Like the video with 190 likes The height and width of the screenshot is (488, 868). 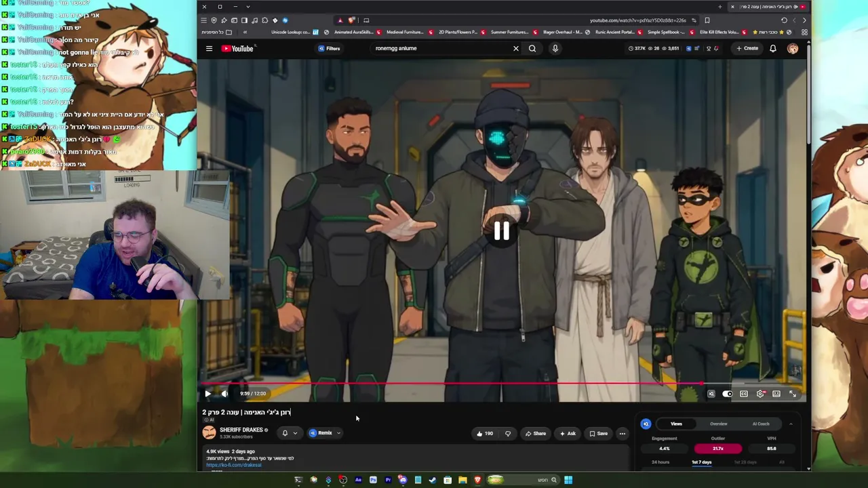click(484, 434)
